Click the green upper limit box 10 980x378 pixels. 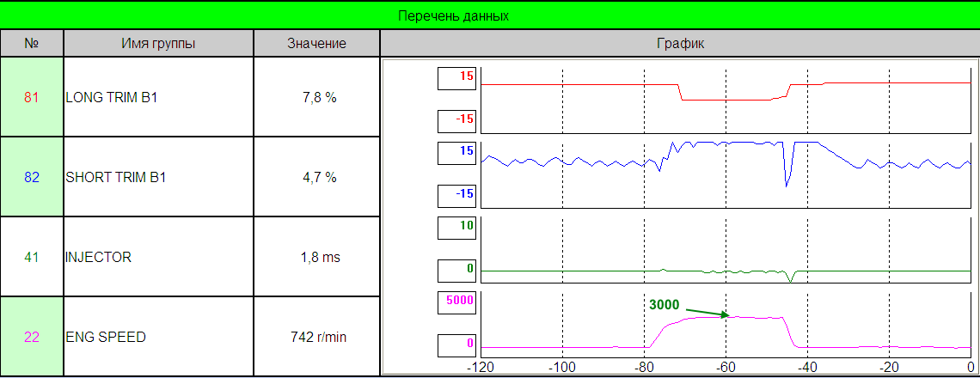(457, 226)
